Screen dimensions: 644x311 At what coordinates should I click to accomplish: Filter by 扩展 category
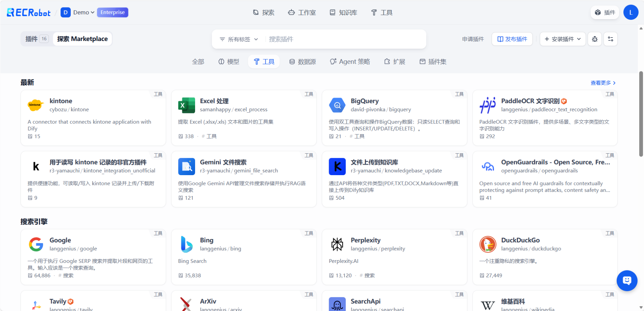click(x=395, y=61)
